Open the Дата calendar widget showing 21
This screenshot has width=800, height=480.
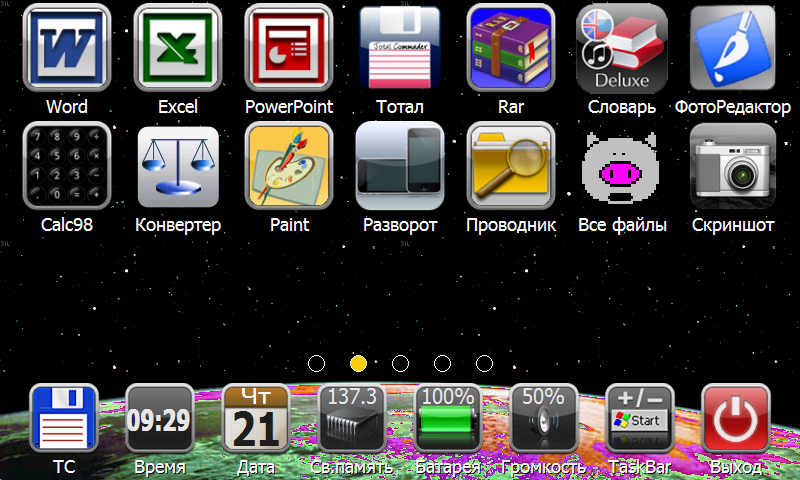tap(256, 418)
